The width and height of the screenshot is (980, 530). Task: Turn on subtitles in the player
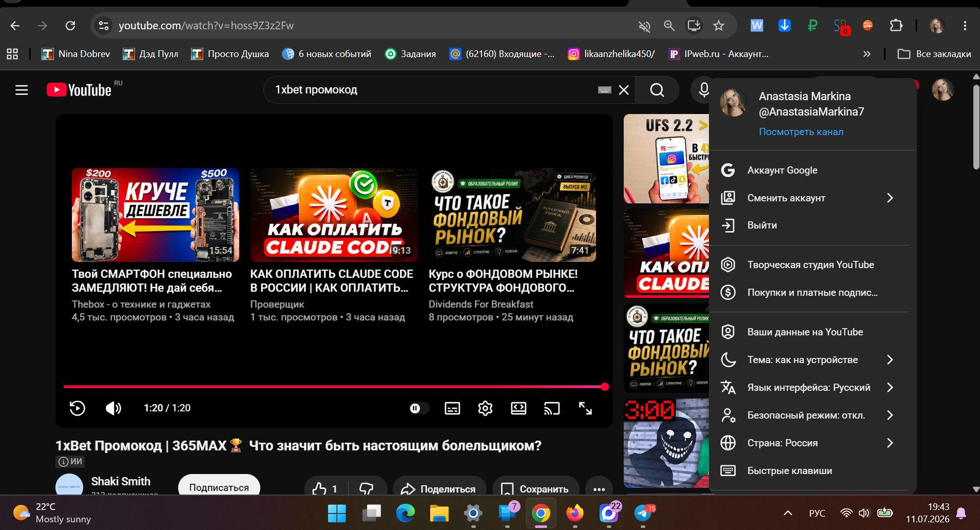452,408
